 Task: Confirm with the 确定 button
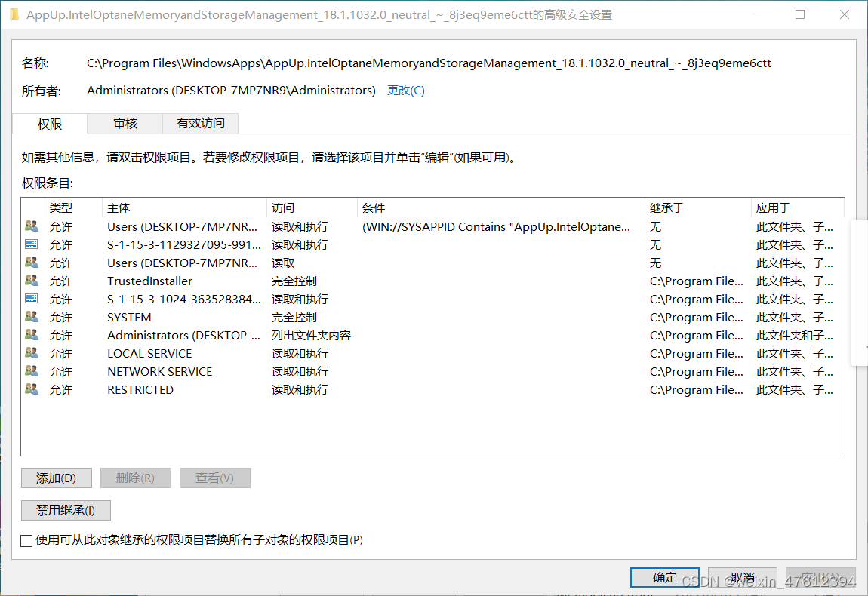point(665,577)
